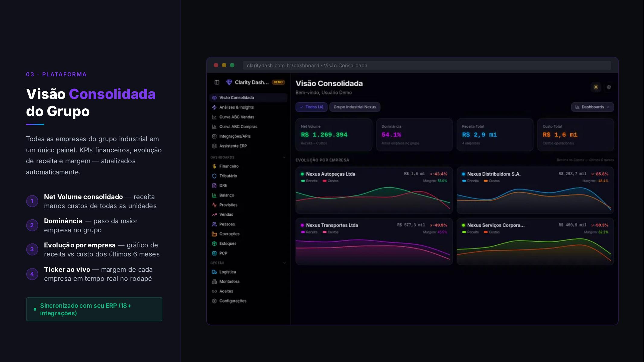Click the Financeiro dollar icon
The image size is (644, 362).
[214, 166]
